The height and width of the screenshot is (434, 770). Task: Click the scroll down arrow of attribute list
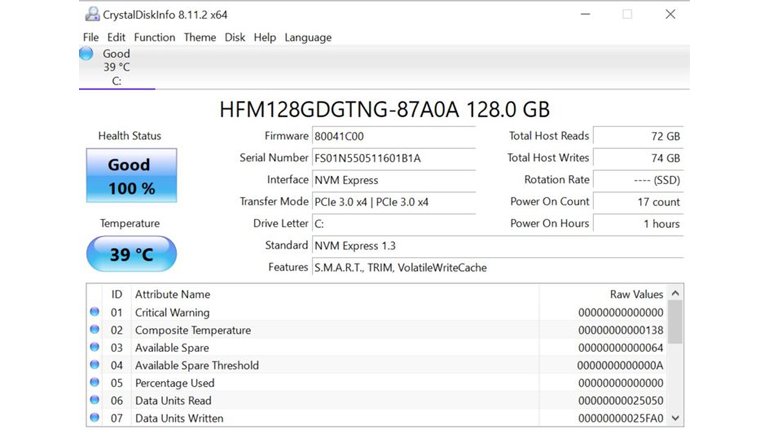pyautogui.click(x=675, y=418)
